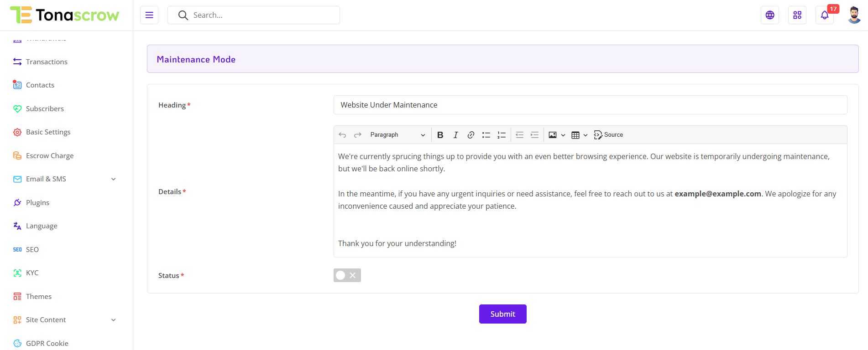
Task: Apply italic formatting in the editor
Action: 455,135
